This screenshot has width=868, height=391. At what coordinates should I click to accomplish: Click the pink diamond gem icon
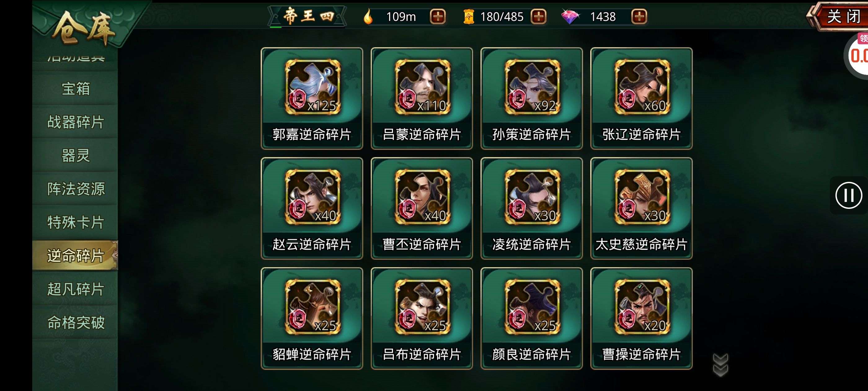coord(570,16)
